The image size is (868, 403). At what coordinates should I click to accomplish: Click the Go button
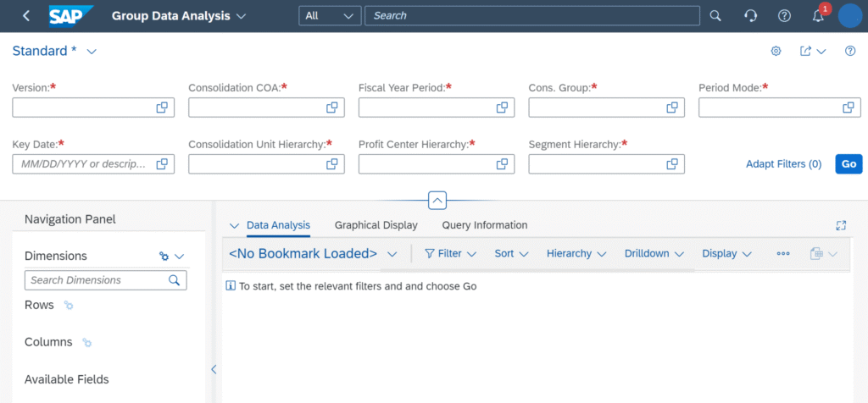point(849,164)
